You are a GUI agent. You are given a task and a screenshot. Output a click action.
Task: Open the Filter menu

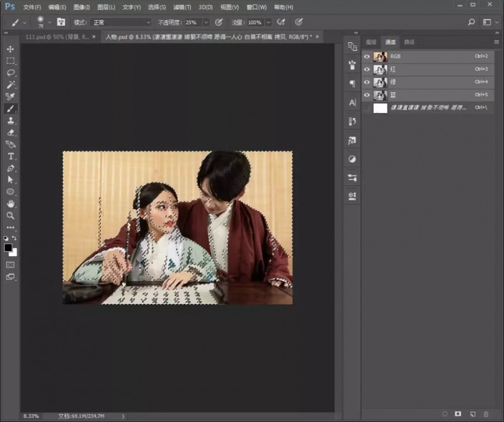point(182,7)
